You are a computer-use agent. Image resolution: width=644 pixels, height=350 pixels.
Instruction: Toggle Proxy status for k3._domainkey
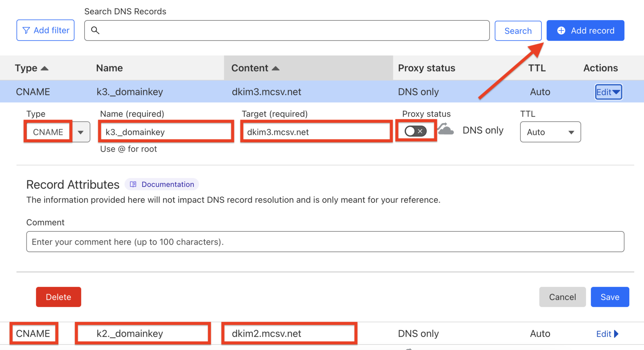[416, 131]
